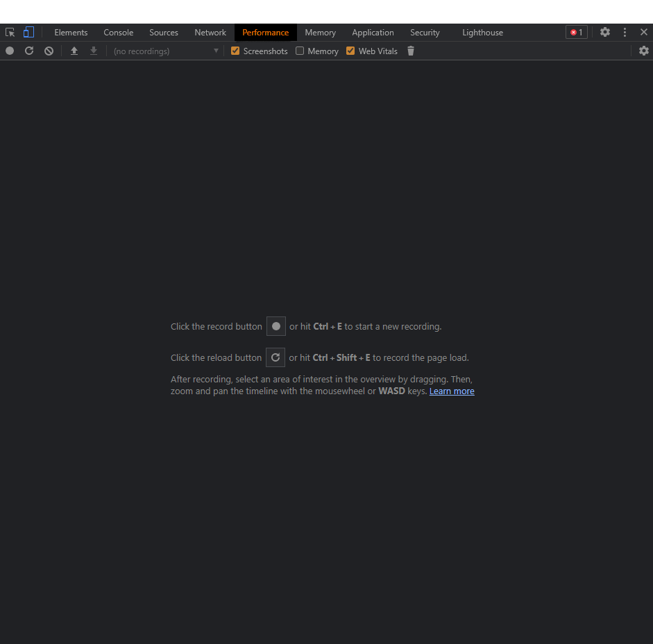
Task: Load a profile with the upload arrow
Action: [74, 51]
